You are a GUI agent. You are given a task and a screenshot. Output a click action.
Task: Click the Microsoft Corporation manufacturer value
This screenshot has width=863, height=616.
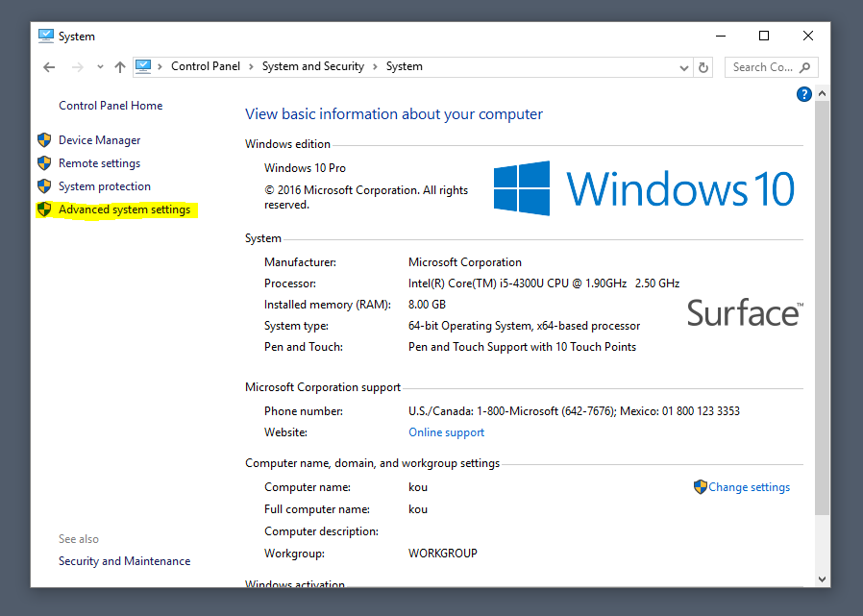pos(465,262)
